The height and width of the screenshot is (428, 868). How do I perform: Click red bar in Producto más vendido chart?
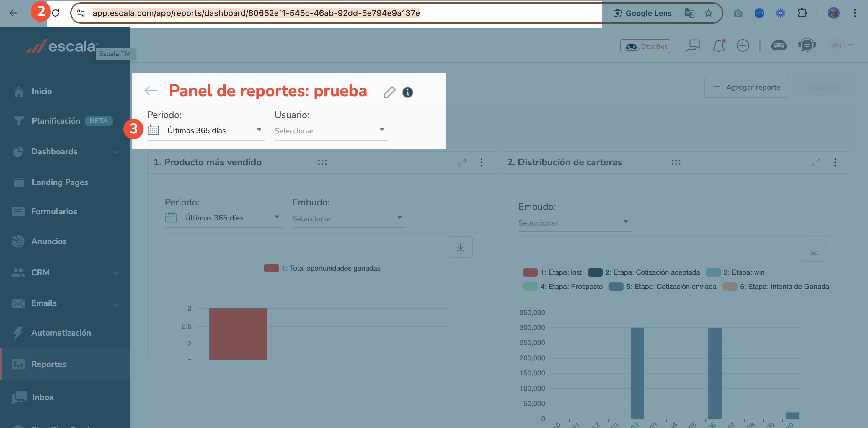tap(238, 334)
